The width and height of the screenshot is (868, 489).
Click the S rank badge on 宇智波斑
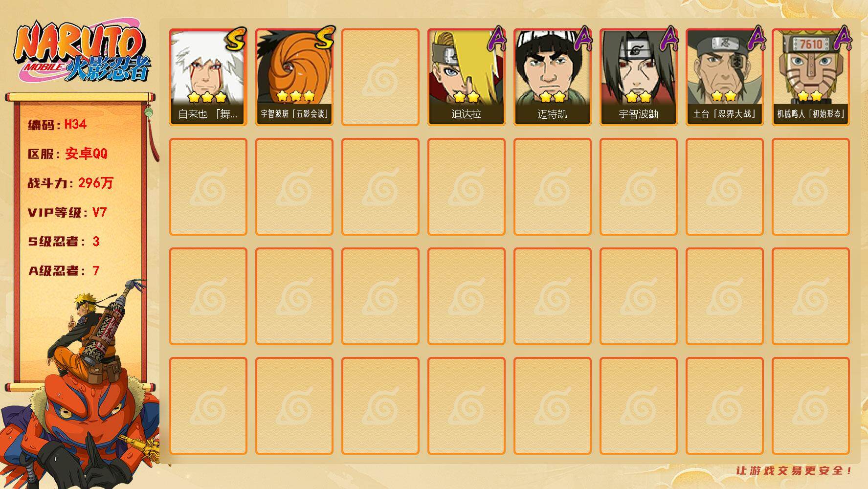(x=323, y=38)
